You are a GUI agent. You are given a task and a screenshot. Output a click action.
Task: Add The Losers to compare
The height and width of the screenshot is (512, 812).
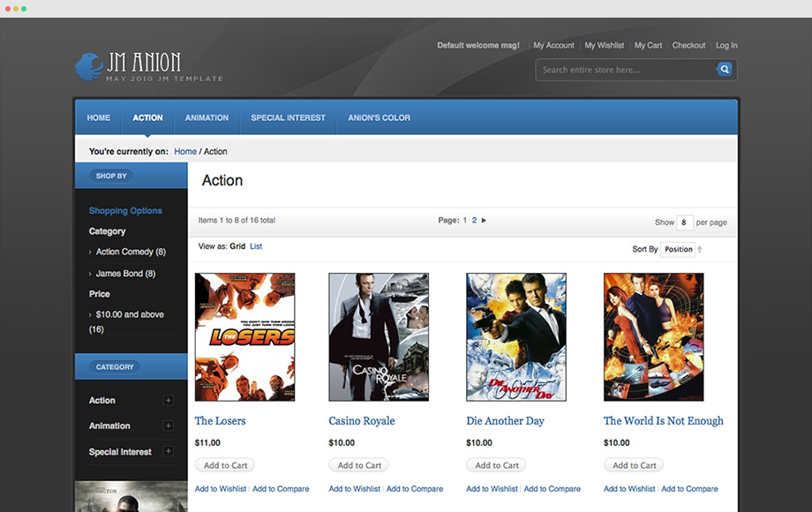[281, 489]
